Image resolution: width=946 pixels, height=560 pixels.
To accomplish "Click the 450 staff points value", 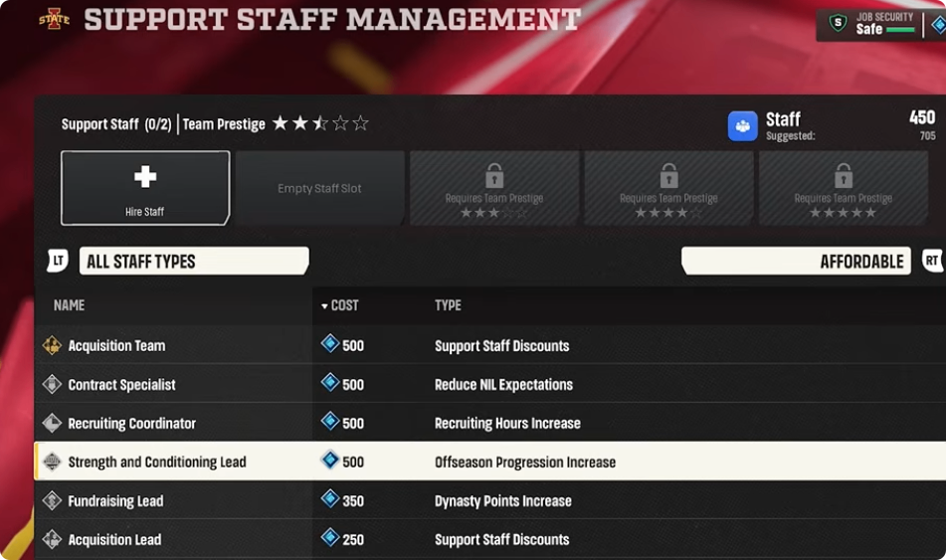I will coord(922,117).
